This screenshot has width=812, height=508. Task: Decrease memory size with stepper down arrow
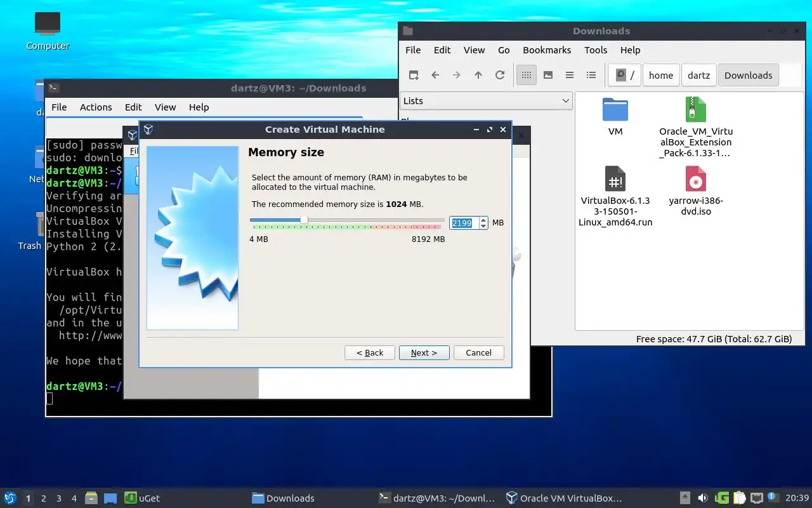[483, 226]
